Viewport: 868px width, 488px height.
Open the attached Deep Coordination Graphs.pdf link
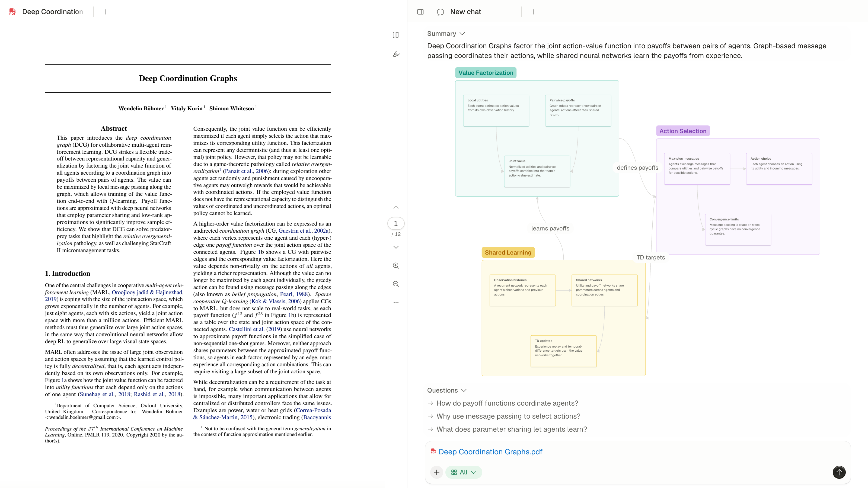[490, 452]
